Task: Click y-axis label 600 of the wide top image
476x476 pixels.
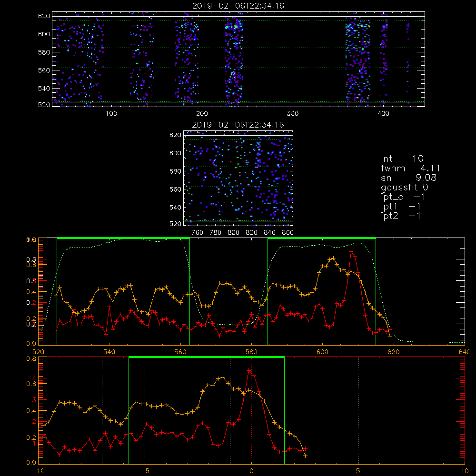Action: pyautogui.click(x=44, y=34)
